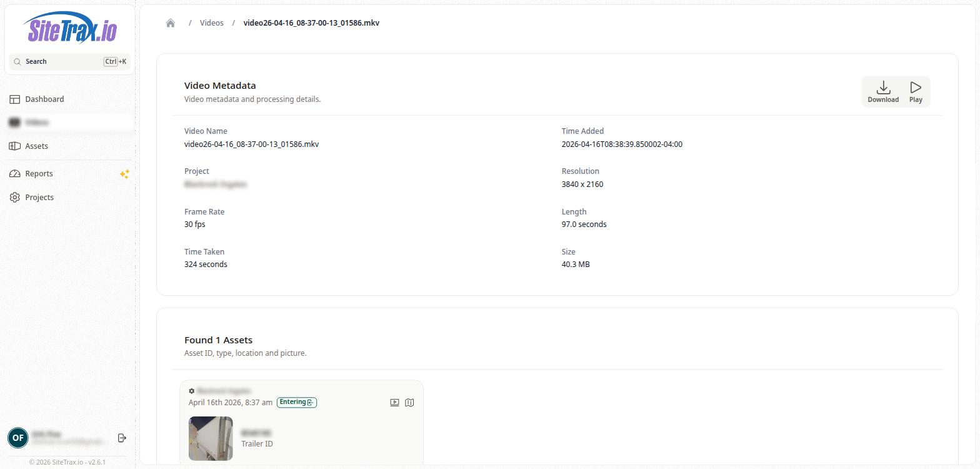
Task: Click the sparkle icon beside Reports
Action: point(124,174)
